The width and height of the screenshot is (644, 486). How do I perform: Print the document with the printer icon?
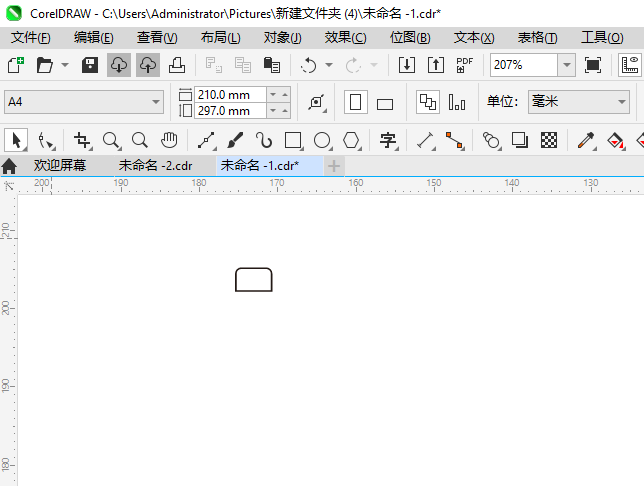tap(177, 65)
